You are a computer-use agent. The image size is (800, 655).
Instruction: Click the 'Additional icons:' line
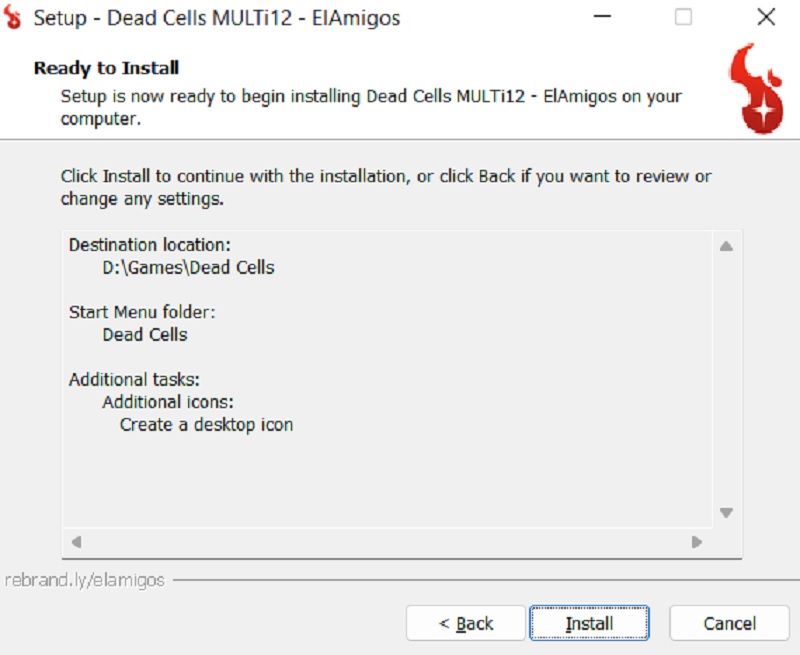pos(168,402)
